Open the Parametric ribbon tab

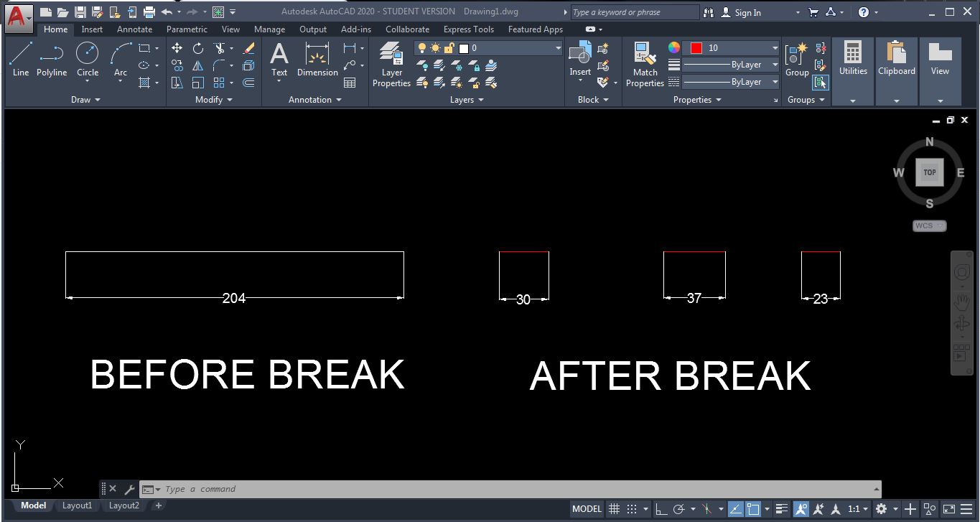click(187, 29)
